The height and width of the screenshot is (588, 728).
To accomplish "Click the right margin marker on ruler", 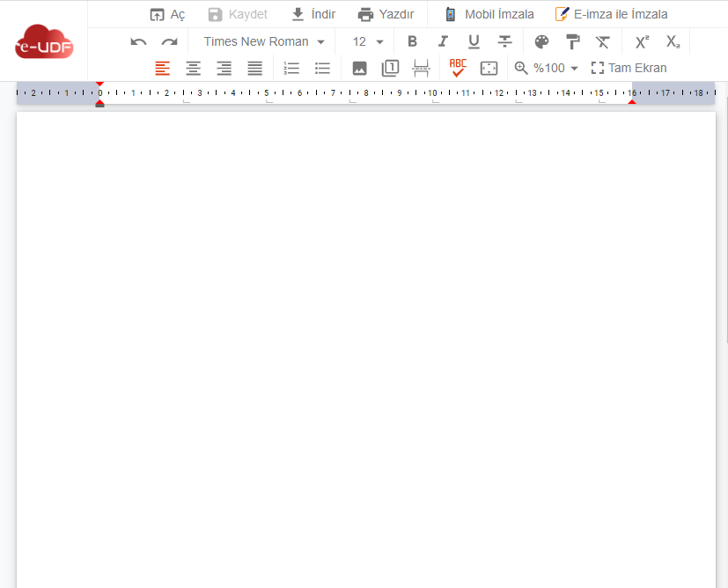I will [632, 101].
